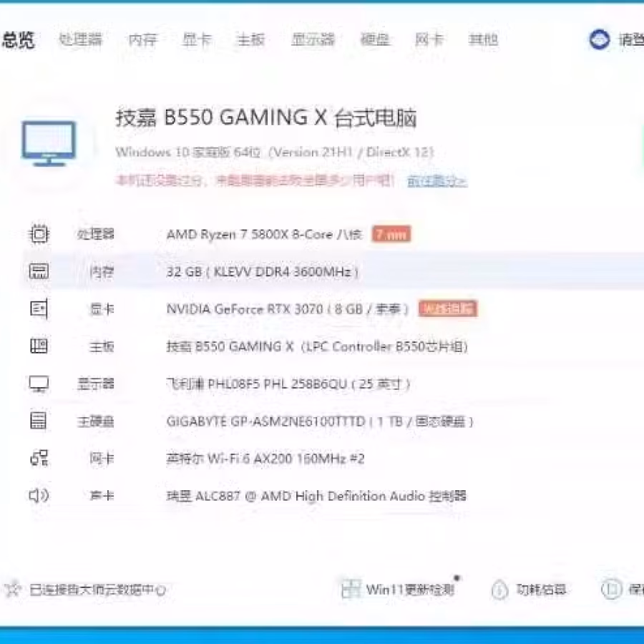The image size is (644, 644).
Task: Select NVIDIA GeForce RTX 3070 text
Action: click(x=288, y=309)
